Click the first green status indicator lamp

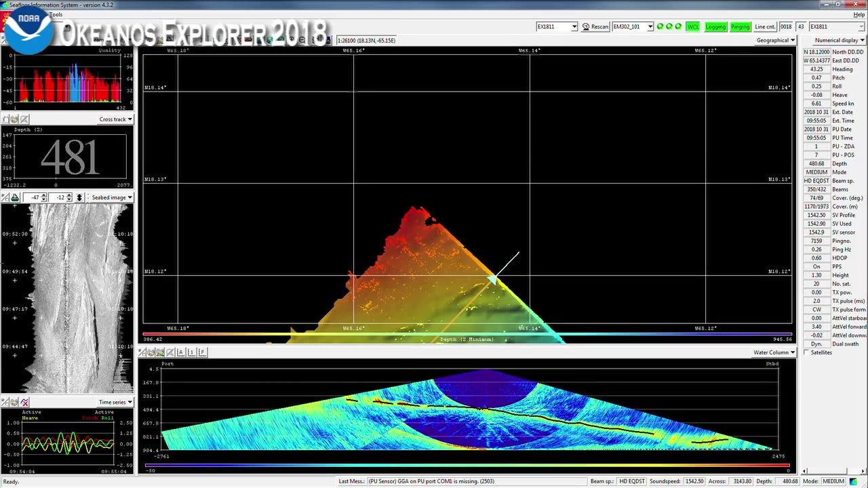click(x=660, y=26)
